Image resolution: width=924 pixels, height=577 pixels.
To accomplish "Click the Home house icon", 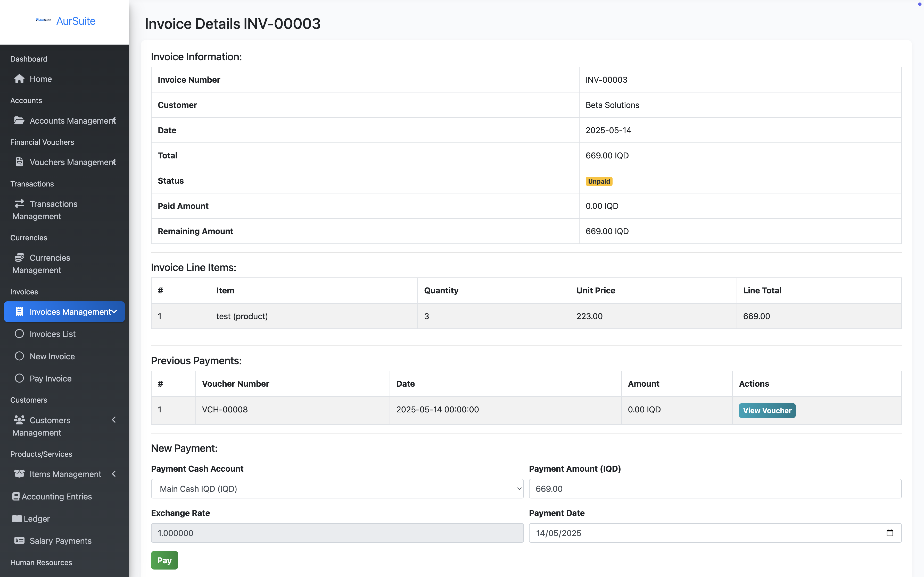I will click(x=19, y=79).
